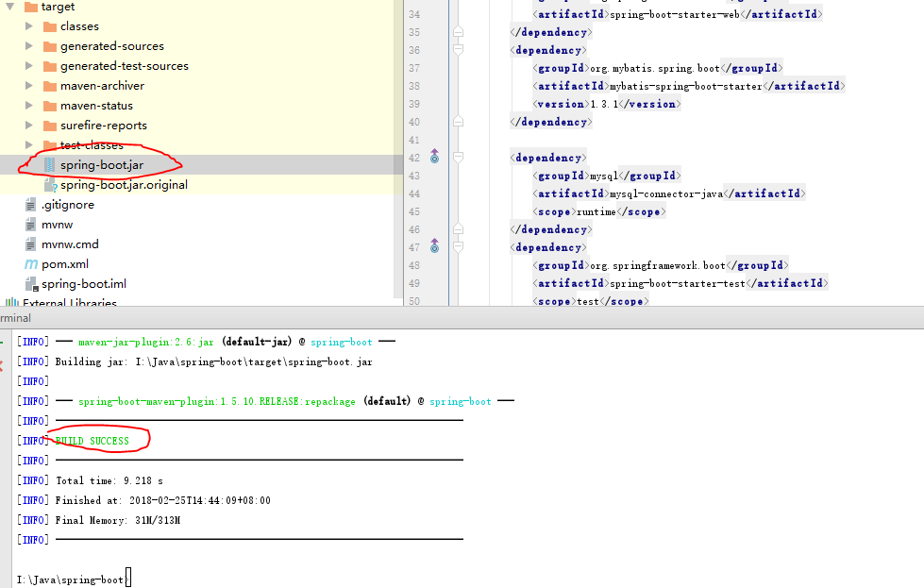Expand the maven-archiver folder arrow
Screen dimensions: 924x588
(x=29, y=86)
